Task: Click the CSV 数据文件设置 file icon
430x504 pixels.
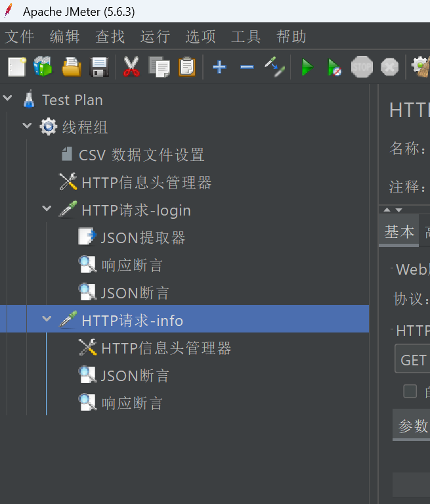Action: [67, 154]
